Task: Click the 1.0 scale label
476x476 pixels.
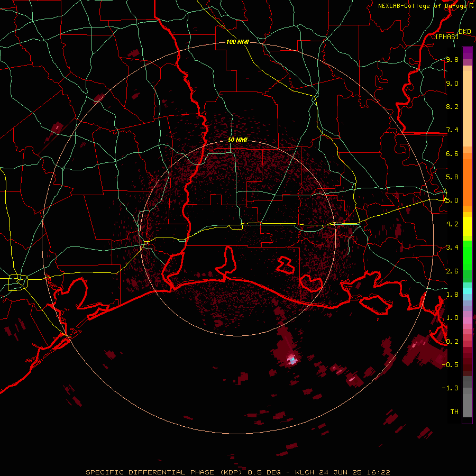Action: [452, 318]
